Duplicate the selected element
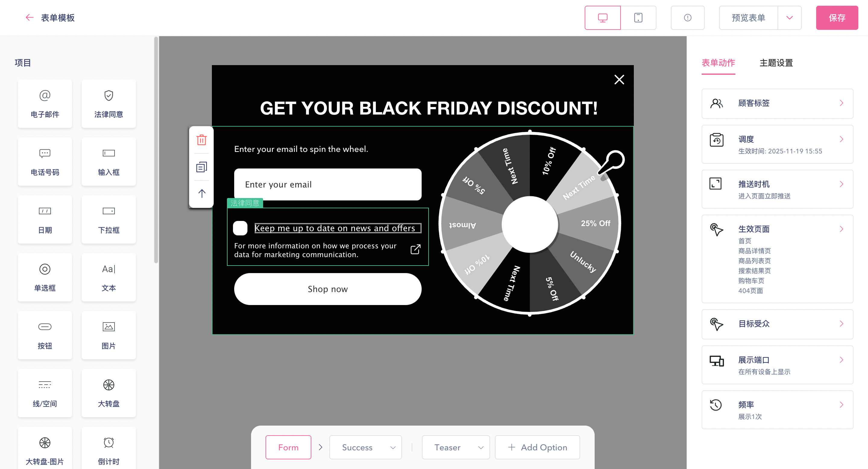The height and width of the screenshot is (469, 868). tap(202, 167)
